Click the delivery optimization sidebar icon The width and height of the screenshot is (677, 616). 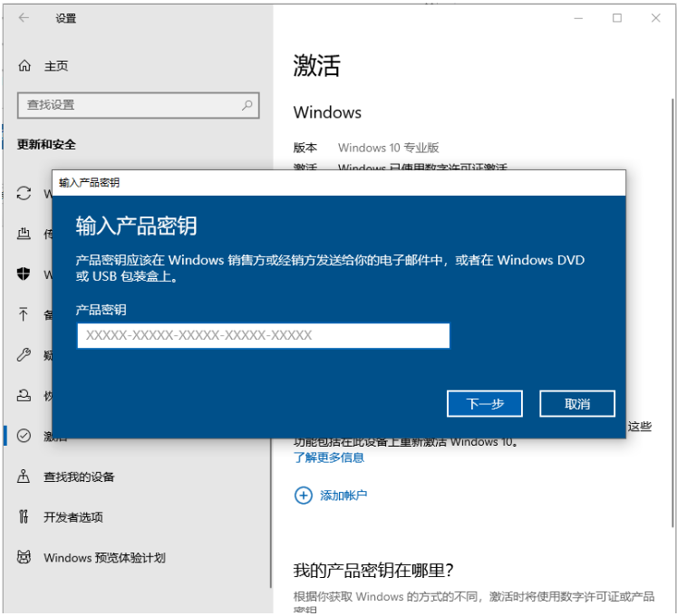click(24, 235)
